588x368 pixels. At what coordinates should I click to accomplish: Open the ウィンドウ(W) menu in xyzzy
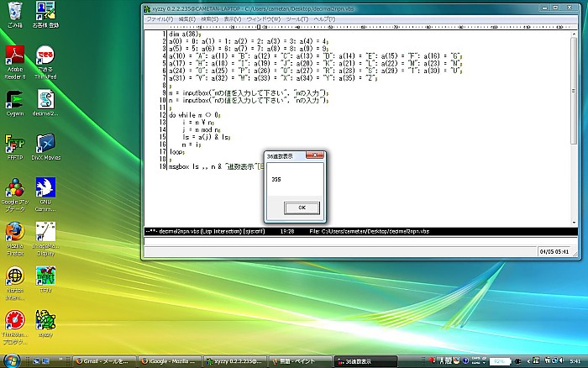pyautogui.click(x=263, y=18)
